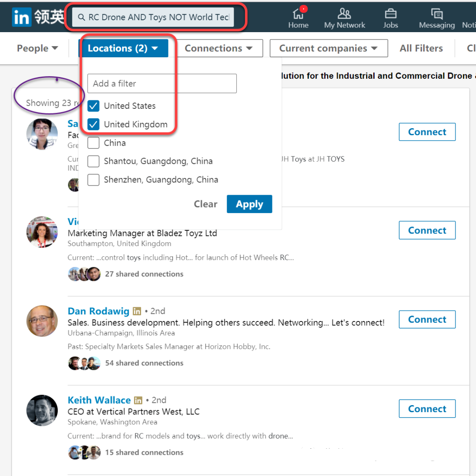Open the Home navigation icon

(298, 14)
